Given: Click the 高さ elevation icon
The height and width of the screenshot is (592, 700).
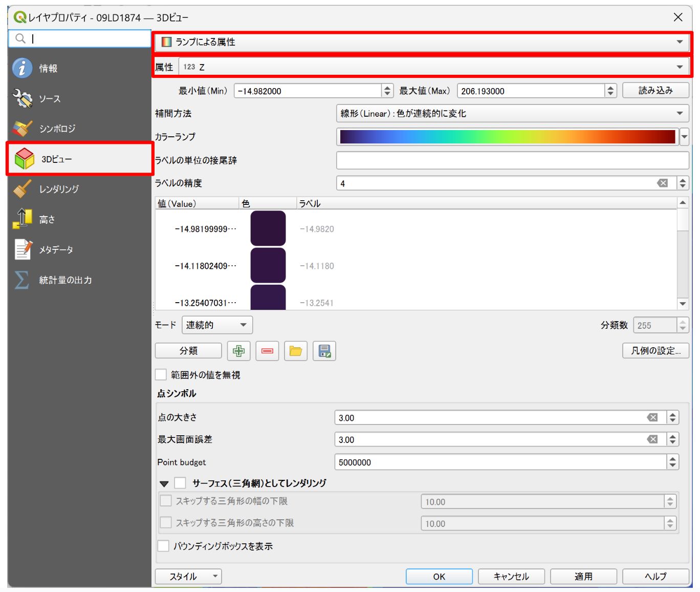Looking at the screenshot, I should [22, 219].
